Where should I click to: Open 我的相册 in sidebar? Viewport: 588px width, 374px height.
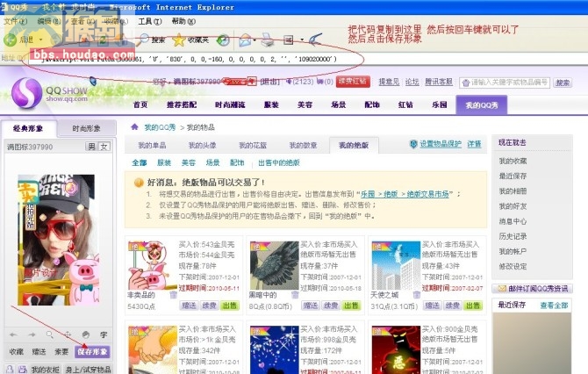(x=513, y=191)
